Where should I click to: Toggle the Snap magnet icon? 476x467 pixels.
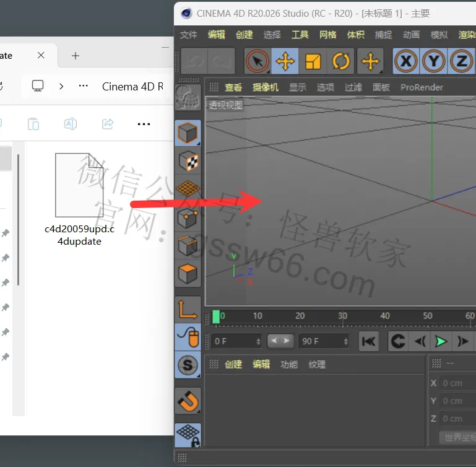tap(188, 401)
